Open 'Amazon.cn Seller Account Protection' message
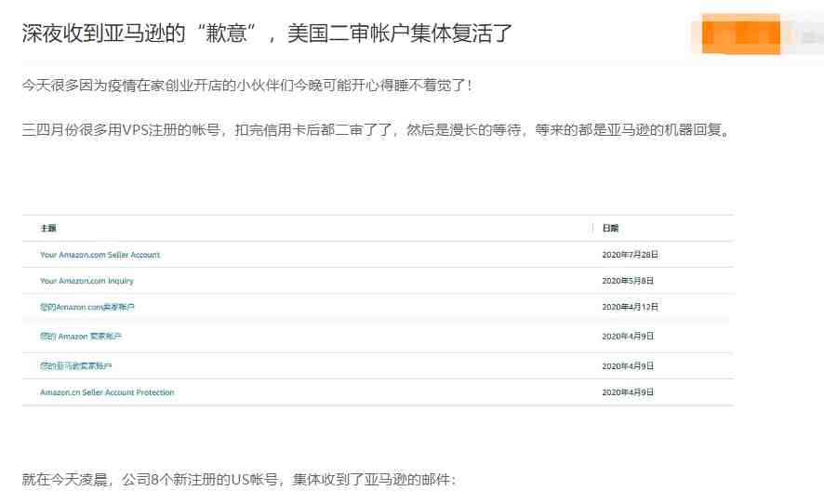This screenshot has width=824, height=504. click(x=107, y=392)
